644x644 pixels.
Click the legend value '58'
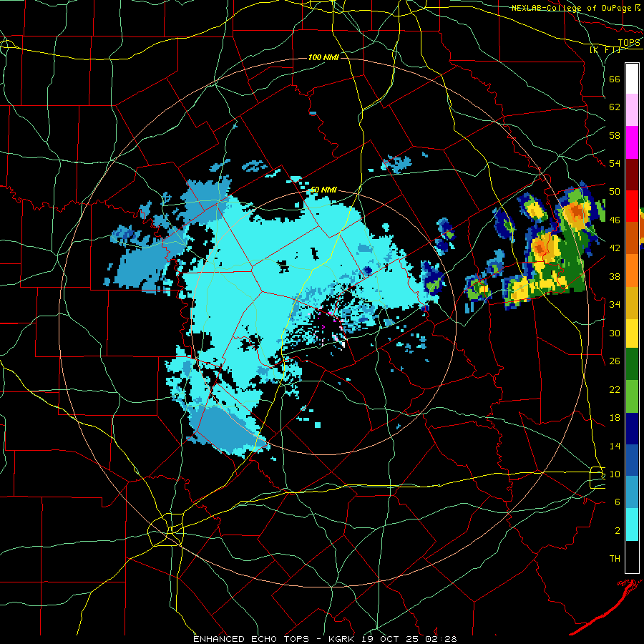click(x=615, y=135)
